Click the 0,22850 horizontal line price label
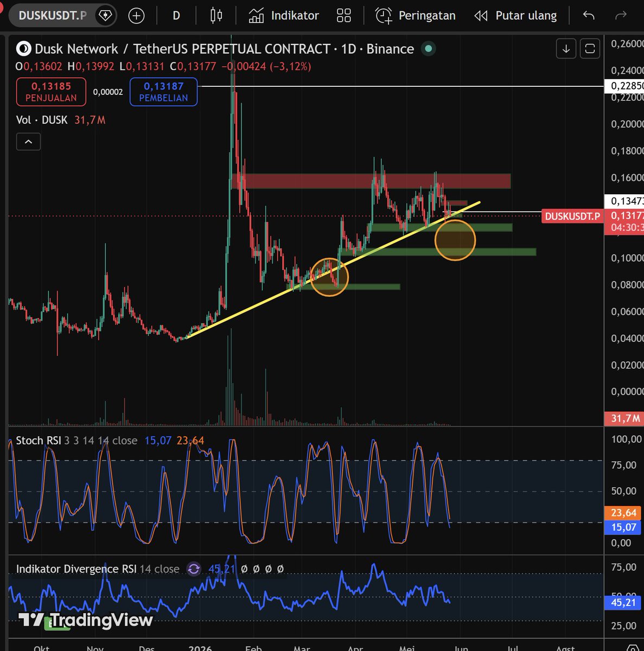Screen dimensions: 644x651 point(624,86)
